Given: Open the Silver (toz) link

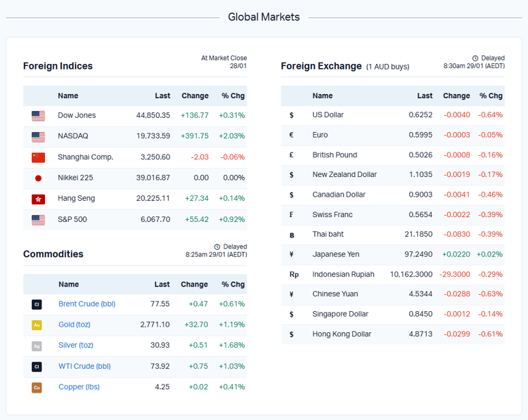Looking at the screenshot, I should 76,345.
